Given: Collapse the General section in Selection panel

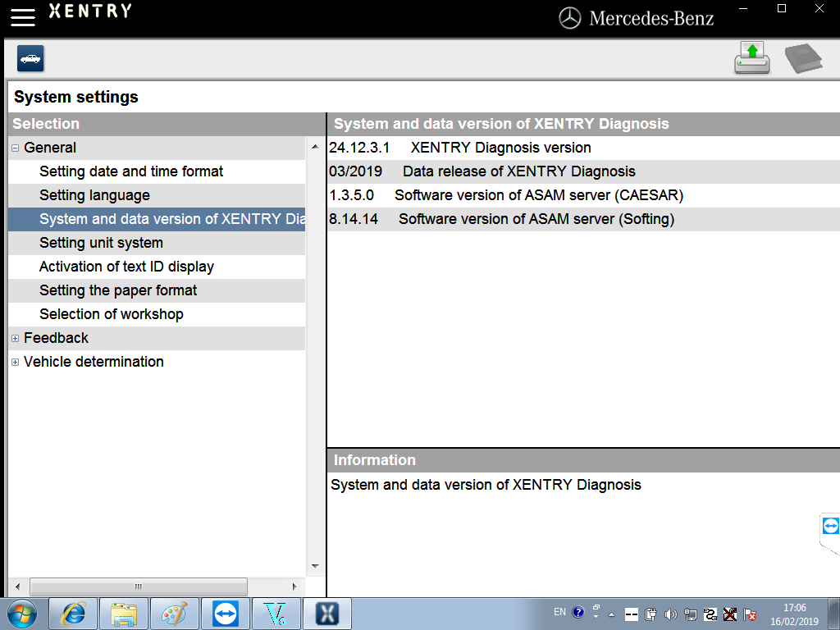Looking at the screenshot, I should click(x=14, y=148).
